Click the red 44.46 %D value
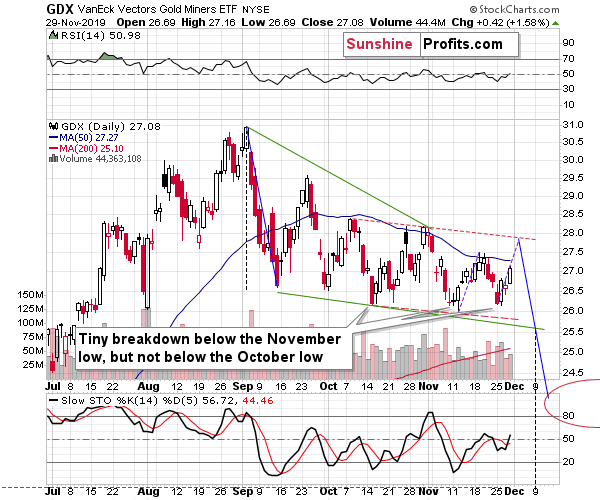The image size is (600, 500). (258, 401)
